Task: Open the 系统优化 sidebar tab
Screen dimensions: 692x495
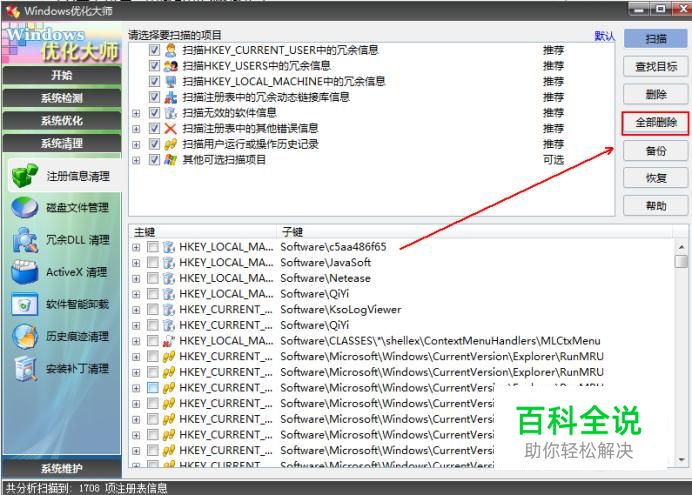Action: [x=62, y=120]
